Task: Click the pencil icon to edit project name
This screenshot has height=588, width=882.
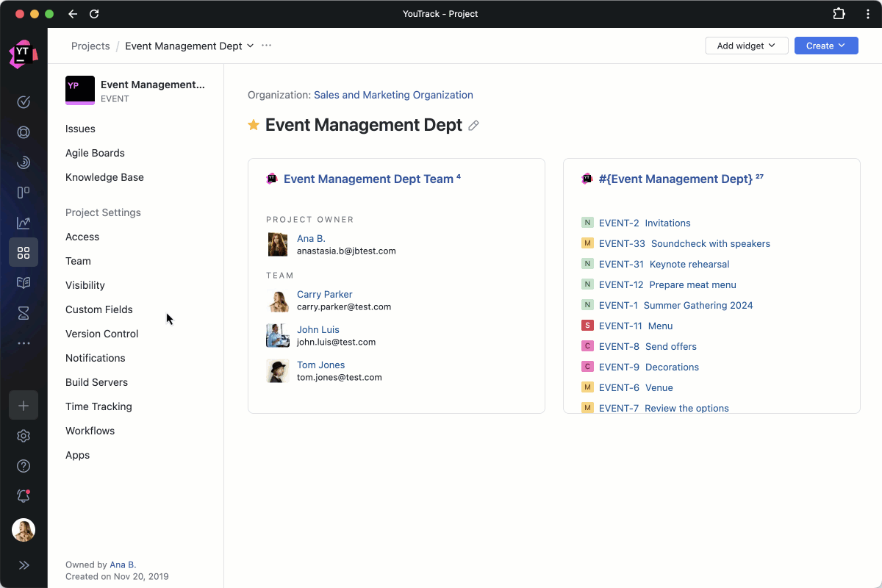Action: tap(474, 126)
